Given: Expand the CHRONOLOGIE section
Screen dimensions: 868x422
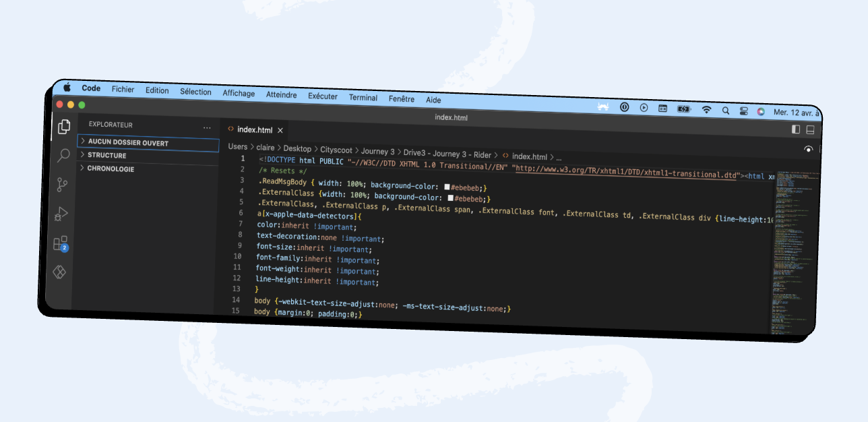Looking at the screenshot, I should click(x=110, y=169).
